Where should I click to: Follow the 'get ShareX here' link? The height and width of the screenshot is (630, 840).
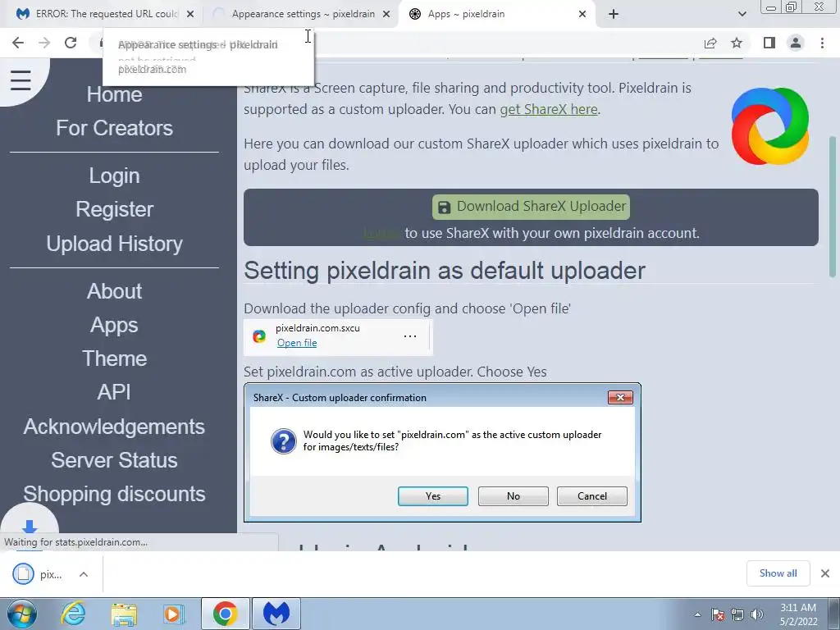[549, 109]
